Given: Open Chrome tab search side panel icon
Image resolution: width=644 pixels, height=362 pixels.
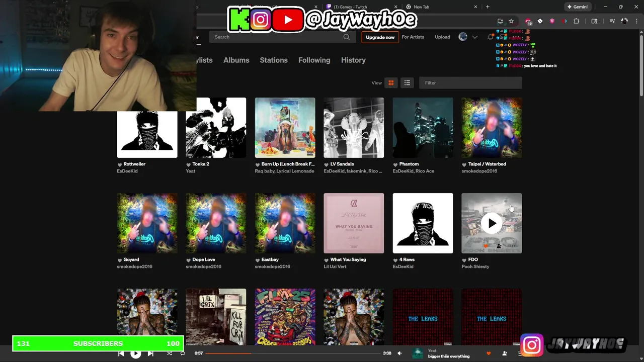Looking at the screenshot, I should tap(594, 21).
